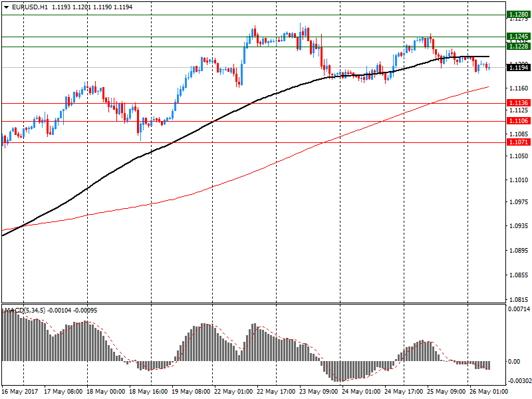Click the 24 May 17:00 time label

tap(404, 392)
